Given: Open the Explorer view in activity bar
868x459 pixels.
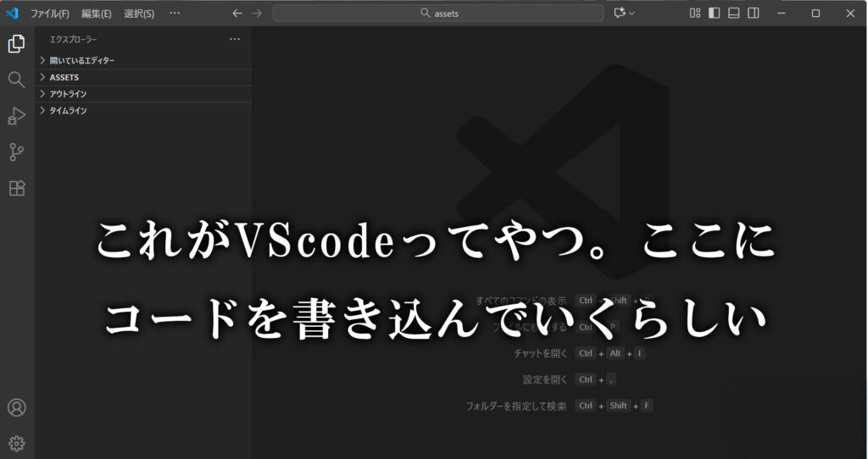Looking at the screenshot, I should coord(16,44).
